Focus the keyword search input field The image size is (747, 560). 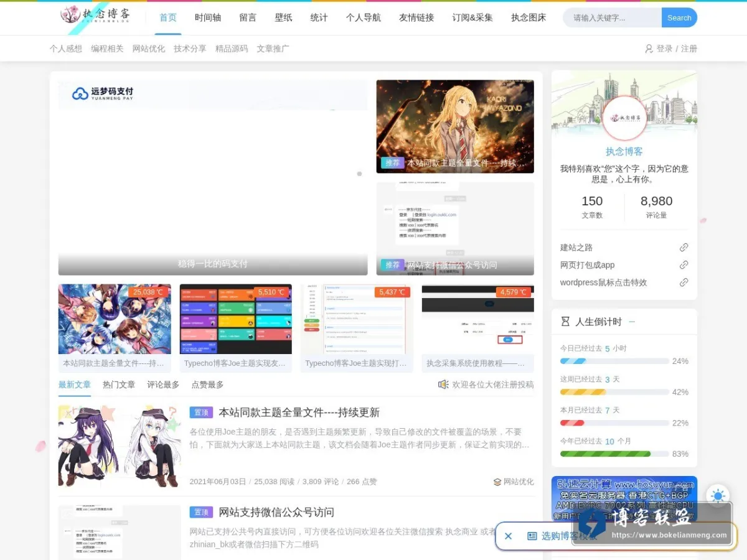(613, 17)
